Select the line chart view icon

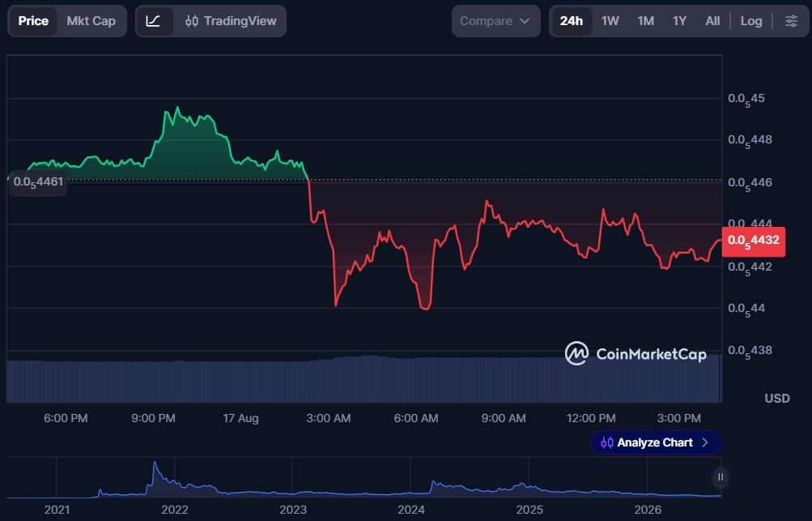pyautogui.click(x=153, y=21)
